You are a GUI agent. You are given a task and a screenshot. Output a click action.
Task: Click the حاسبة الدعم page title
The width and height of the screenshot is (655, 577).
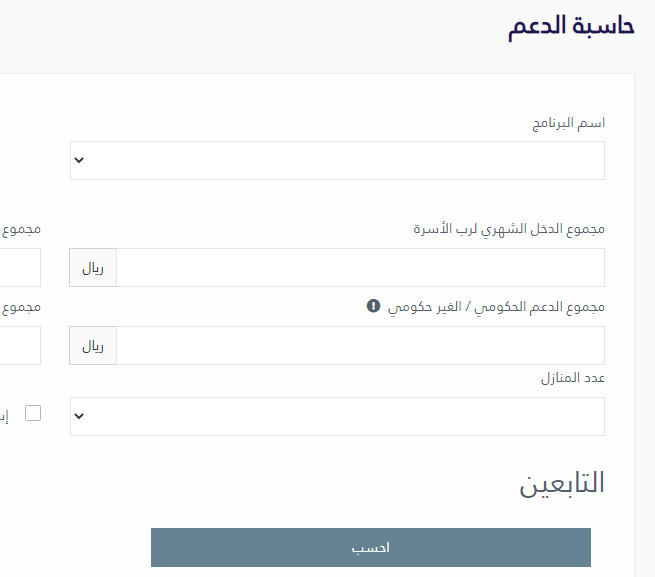point(571,27)
